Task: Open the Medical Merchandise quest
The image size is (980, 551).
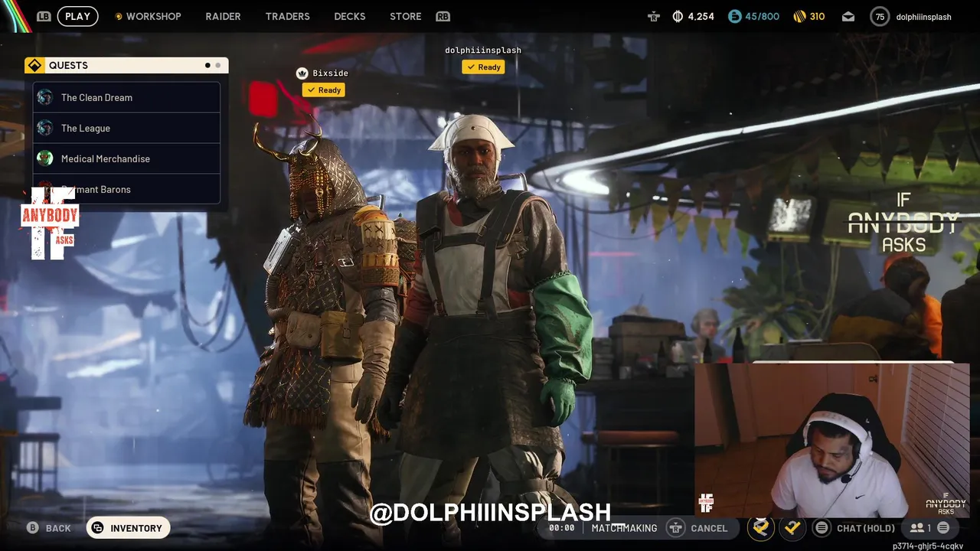Action: coord(126,158)
